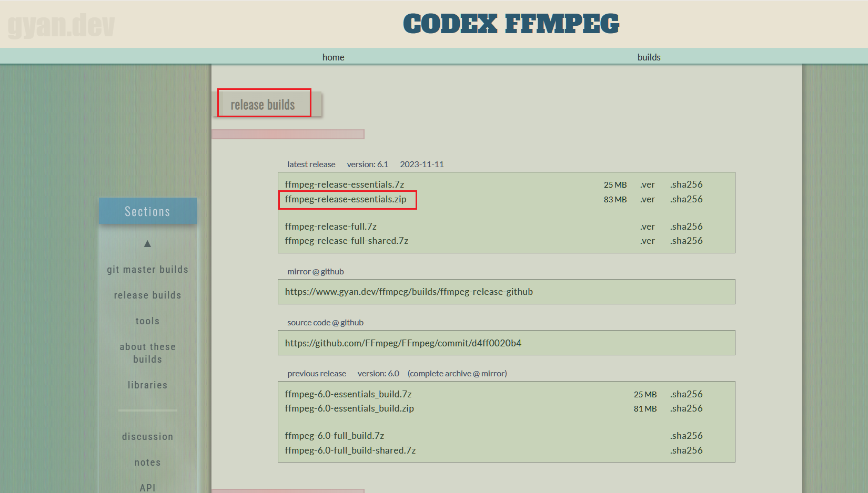The width and height of the screenshot is (868, 493).
Task: Download ffmpeg-release-essentials.zip
Action: tap(346, 199)
